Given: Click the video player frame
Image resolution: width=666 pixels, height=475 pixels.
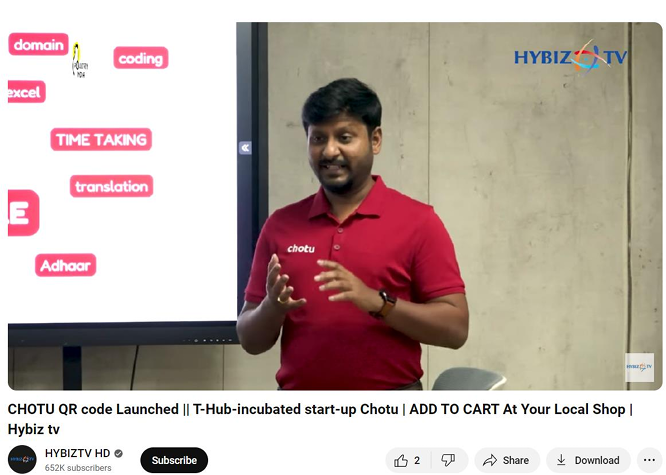Looking at the screenshot, I should point(335,206).
